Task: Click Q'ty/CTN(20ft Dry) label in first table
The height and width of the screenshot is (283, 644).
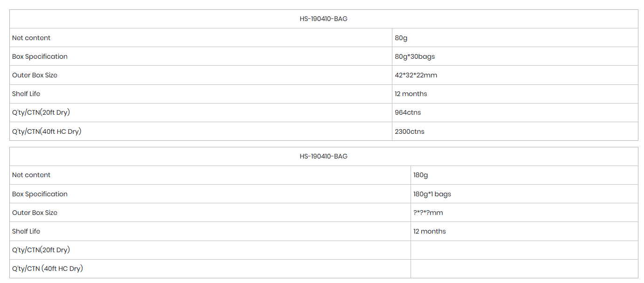Action: [x=41, y=112]
